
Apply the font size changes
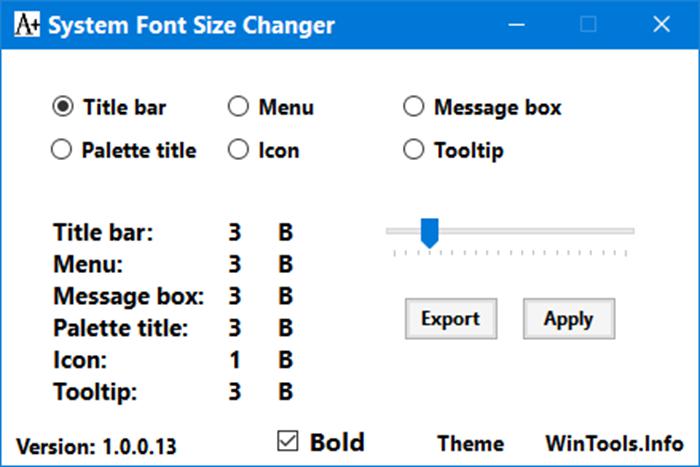coord(569,319)
